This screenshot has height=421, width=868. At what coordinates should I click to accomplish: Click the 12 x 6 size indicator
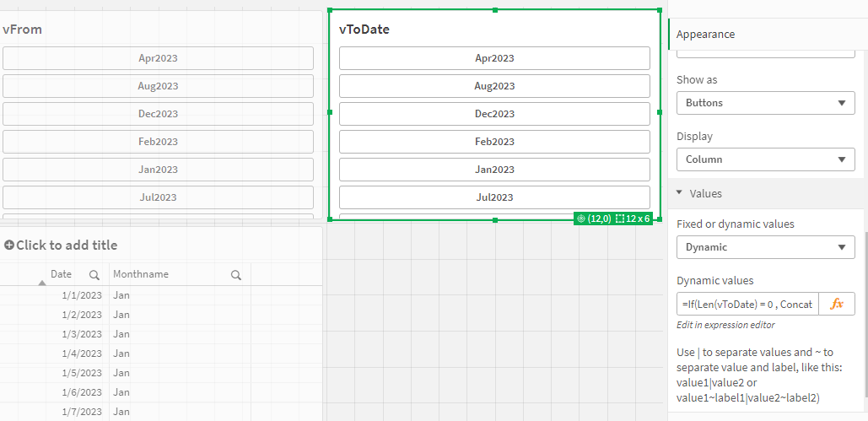pos(633,219)
